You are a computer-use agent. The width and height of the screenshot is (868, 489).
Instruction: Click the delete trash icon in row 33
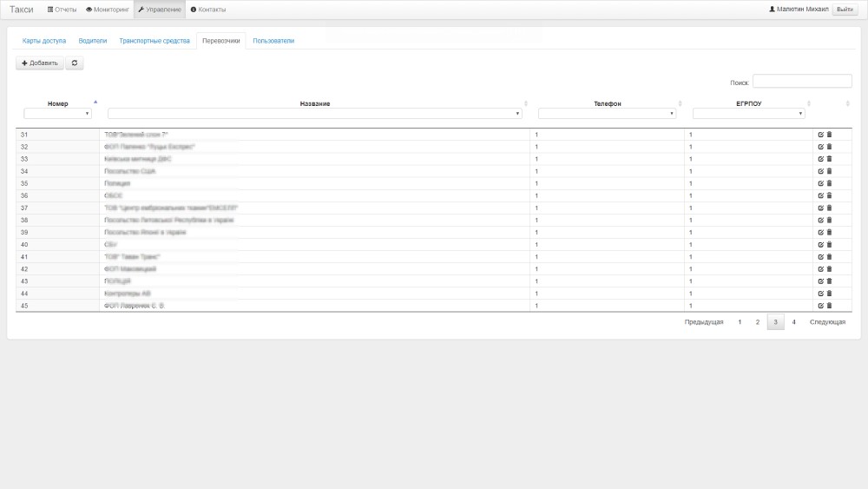[x=829, y=159]
